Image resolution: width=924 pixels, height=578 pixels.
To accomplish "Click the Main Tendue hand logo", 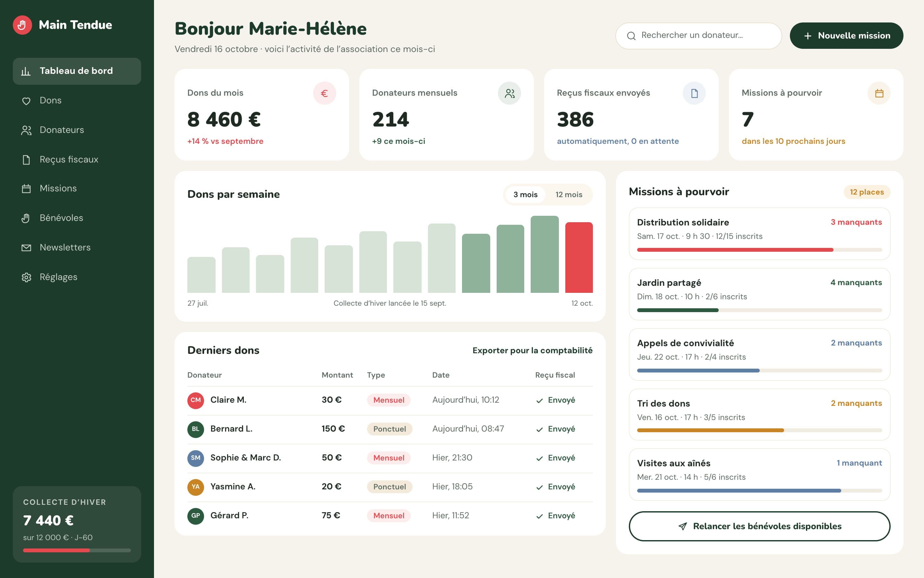I will [22, 25].
